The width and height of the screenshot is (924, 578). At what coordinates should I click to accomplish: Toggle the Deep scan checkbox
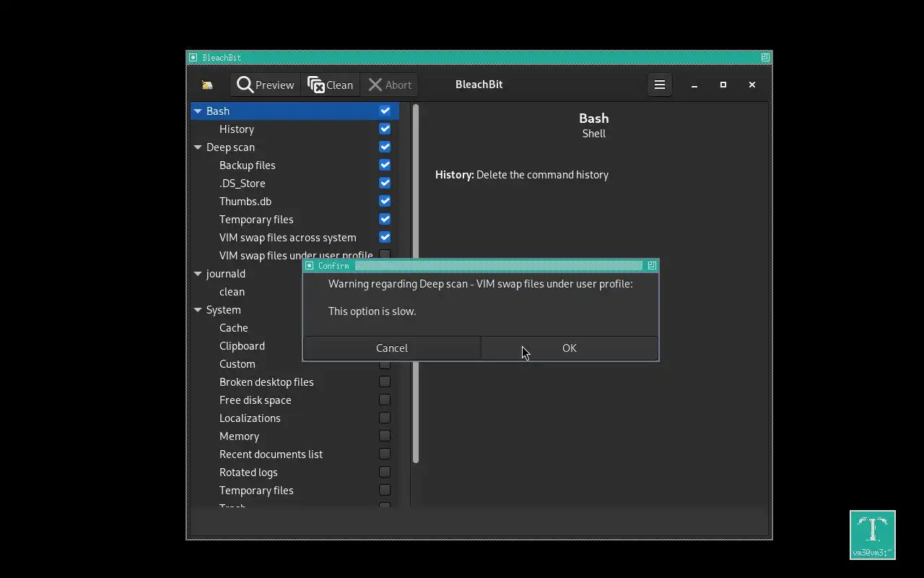click(x=385, y=147)
